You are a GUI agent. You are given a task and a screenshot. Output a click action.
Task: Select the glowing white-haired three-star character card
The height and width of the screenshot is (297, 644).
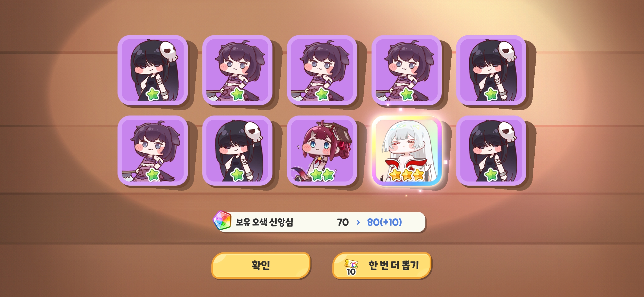pos(407,151)
